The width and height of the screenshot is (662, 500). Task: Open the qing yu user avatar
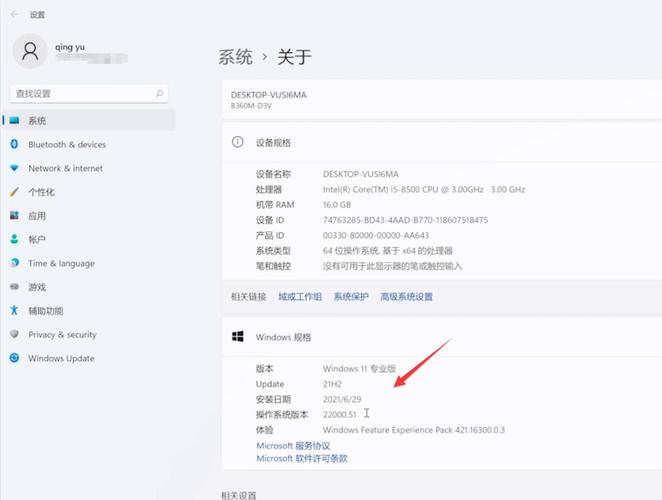(x=30, y=51)
